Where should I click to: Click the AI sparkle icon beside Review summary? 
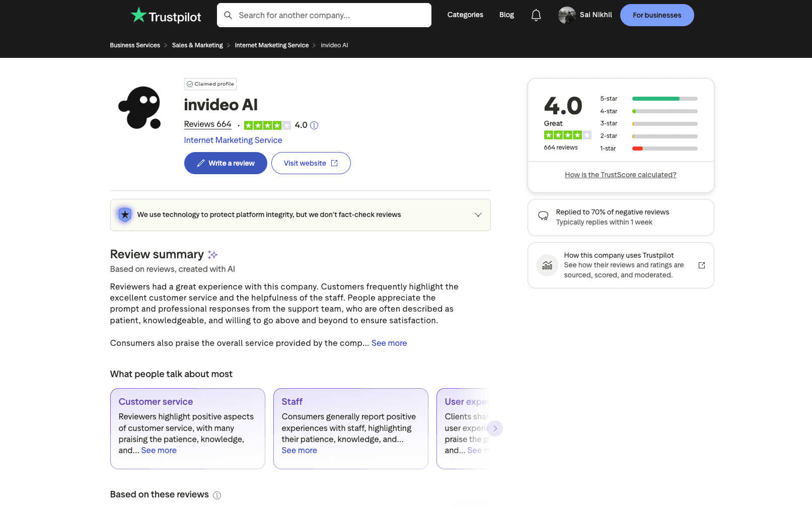pyautogui.click(x=212, y=254)
